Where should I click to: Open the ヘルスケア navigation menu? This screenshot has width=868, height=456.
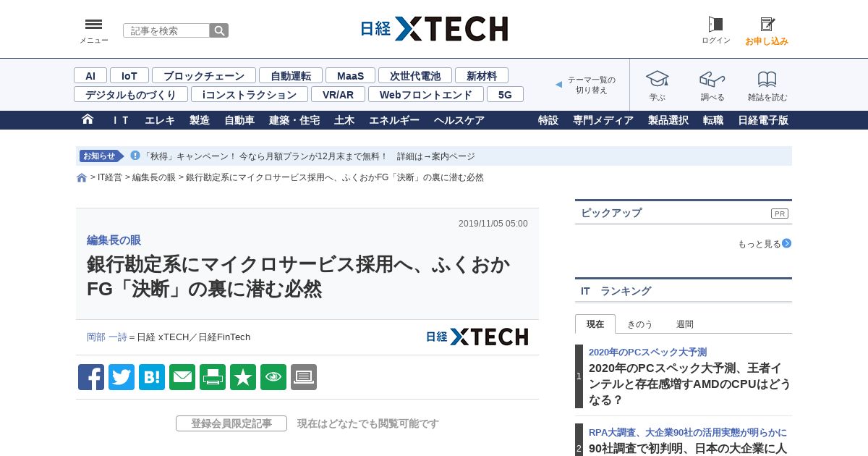459,120
